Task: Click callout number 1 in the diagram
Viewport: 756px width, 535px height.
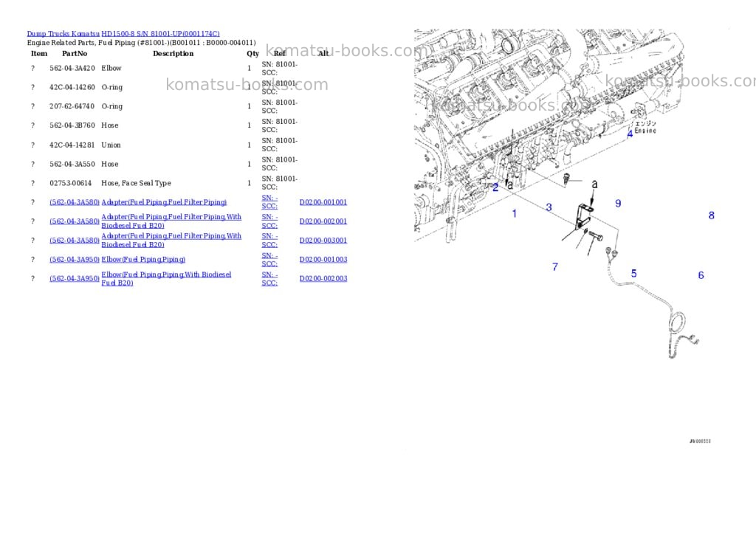Action: (x=515, y=213)
